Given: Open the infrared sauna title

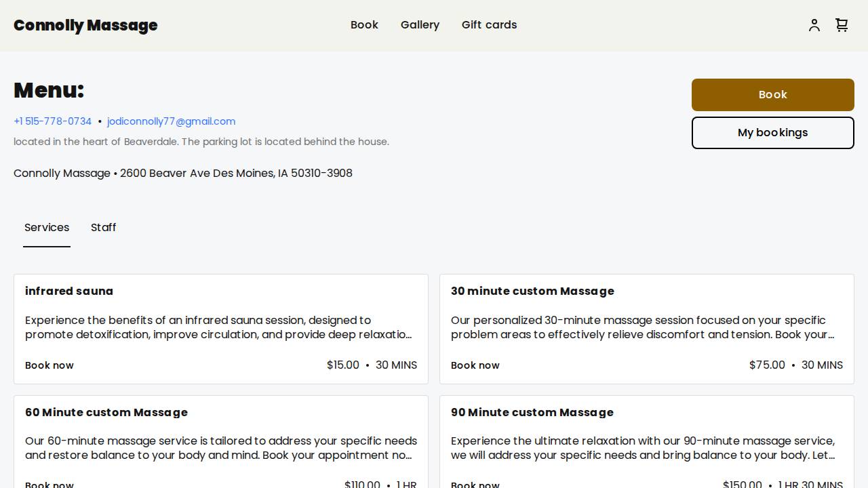Looking at the screenshot, I should (x=69, y=291).
